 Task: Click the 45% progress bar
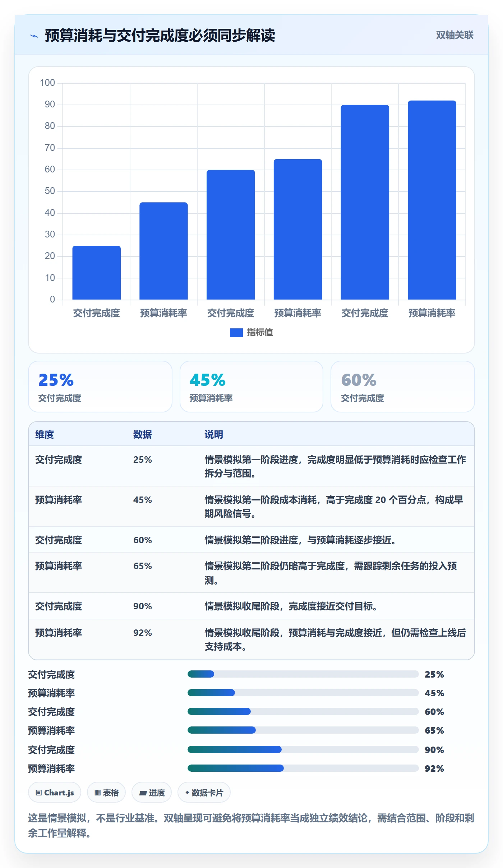pyautogui.click(x=303, y=693)
